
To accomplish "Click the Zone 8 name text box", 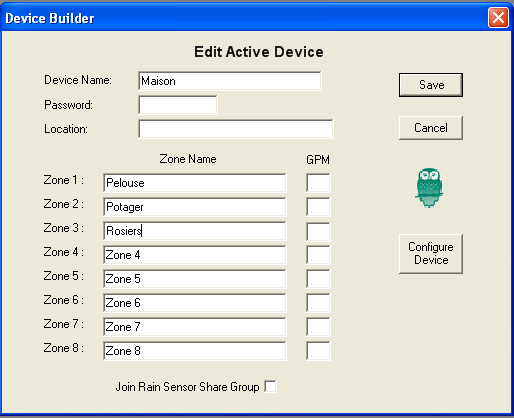I will tap(195, 351).
